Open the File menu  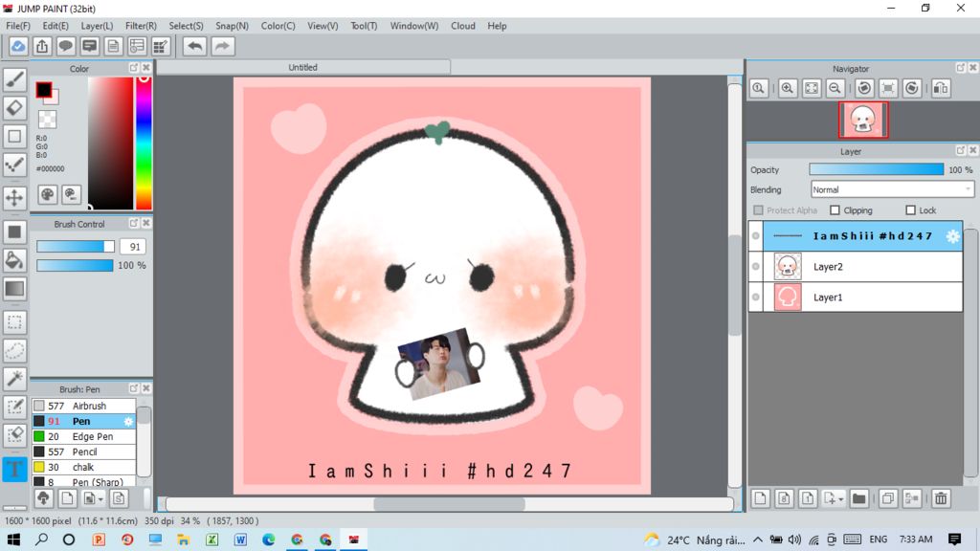click(18, 26)
